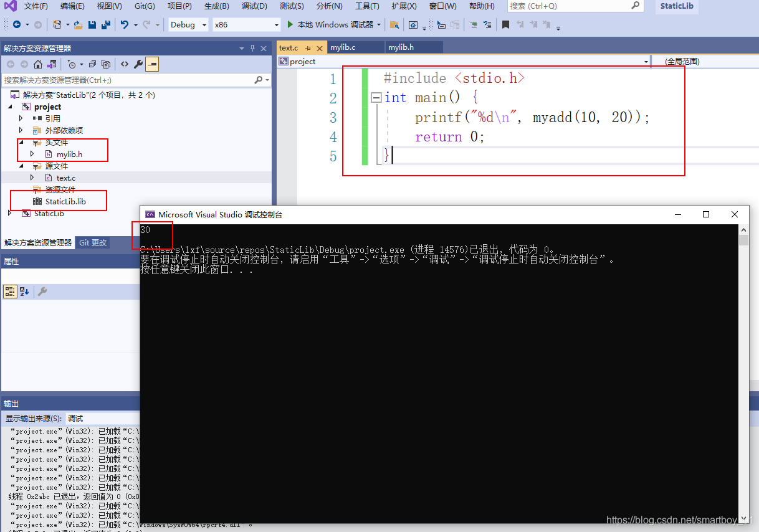Open the 调试(D) menu
The width and height of the screenshot is (759, 532).
254,6
